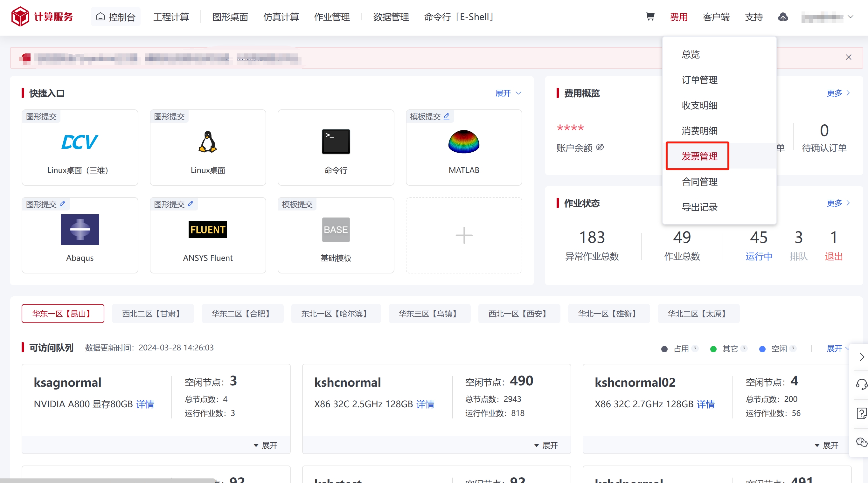Expand the kshcnormal02 queue card
The image size is (868, 483).
click(x=826, y=445)
